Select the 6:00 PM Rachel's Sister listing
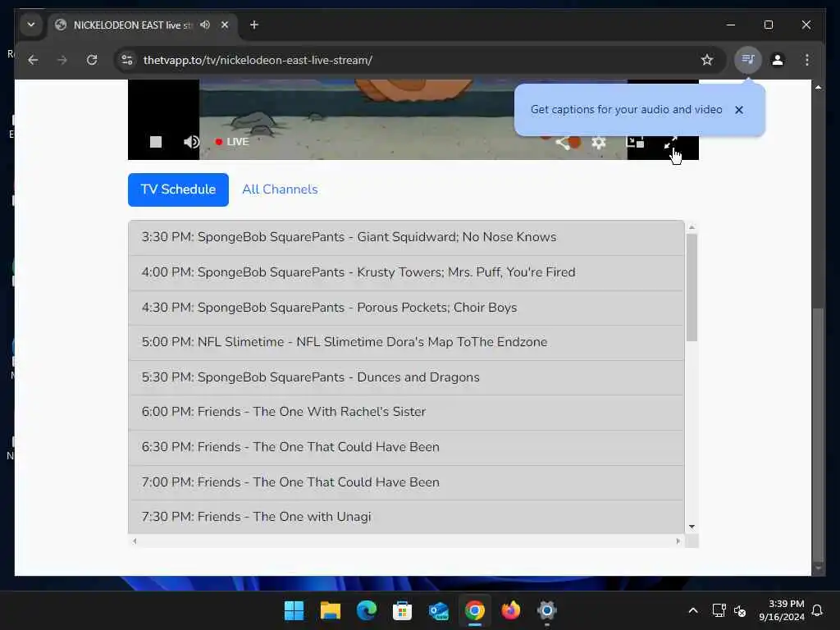This screenshot has width=840, height=630. point(406,413)
